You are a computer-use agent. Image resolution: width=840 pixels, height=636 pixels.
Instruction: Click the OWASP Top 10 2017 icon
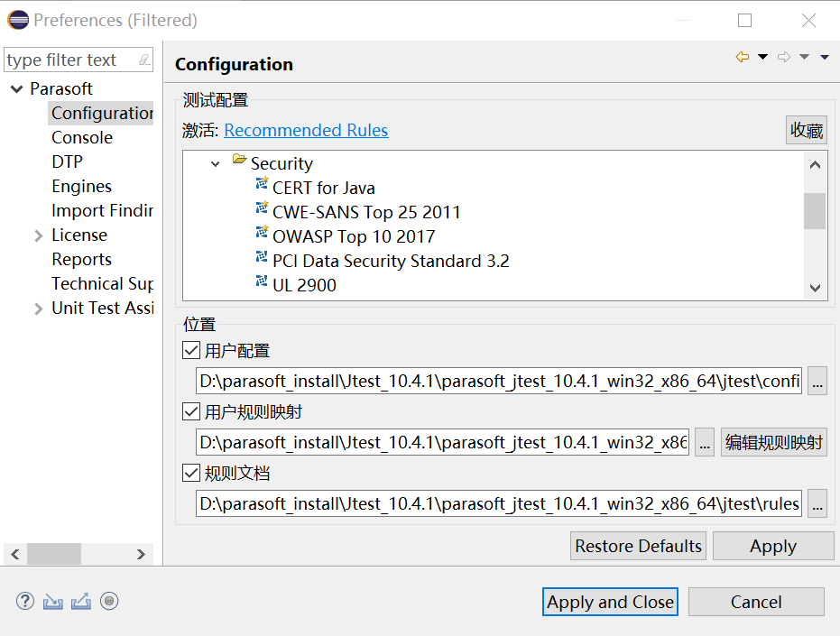(262, 232)
